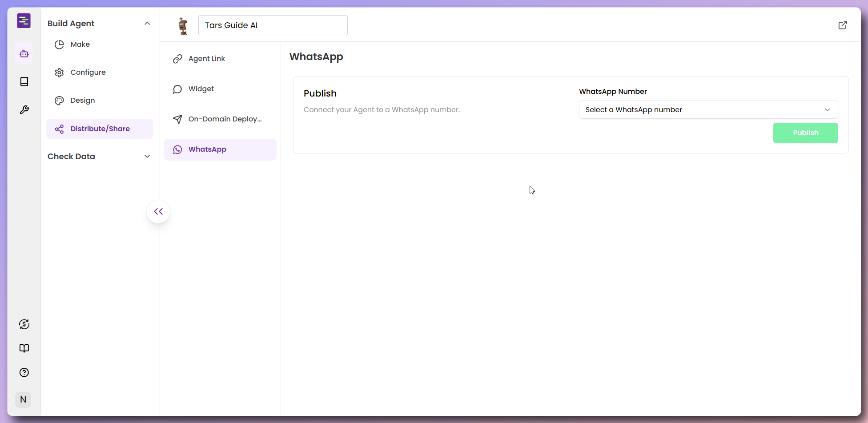Open the Make menu item

click(x=100, y=44)
